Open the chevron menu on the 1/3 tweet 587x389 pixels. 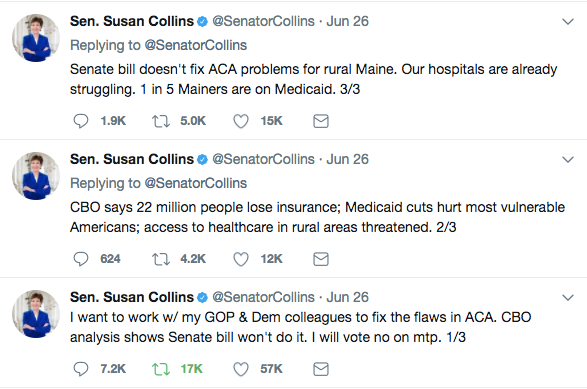tap(568, 298)
